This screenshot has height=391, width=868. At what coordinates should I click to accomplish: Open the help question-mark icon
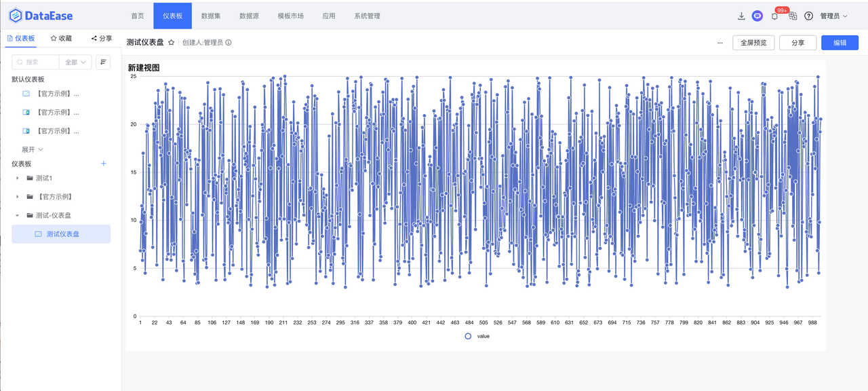[x=808, y=16]
